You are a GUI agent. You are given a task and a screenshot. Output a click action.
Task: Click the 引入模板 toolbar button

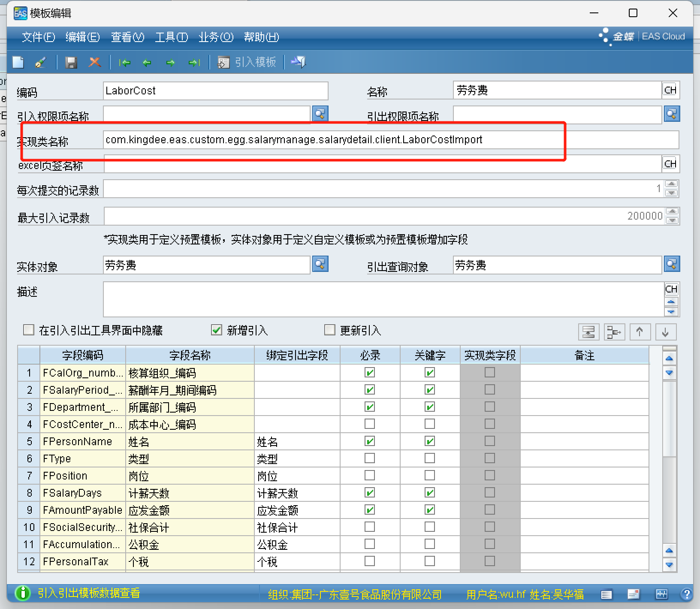247,63
